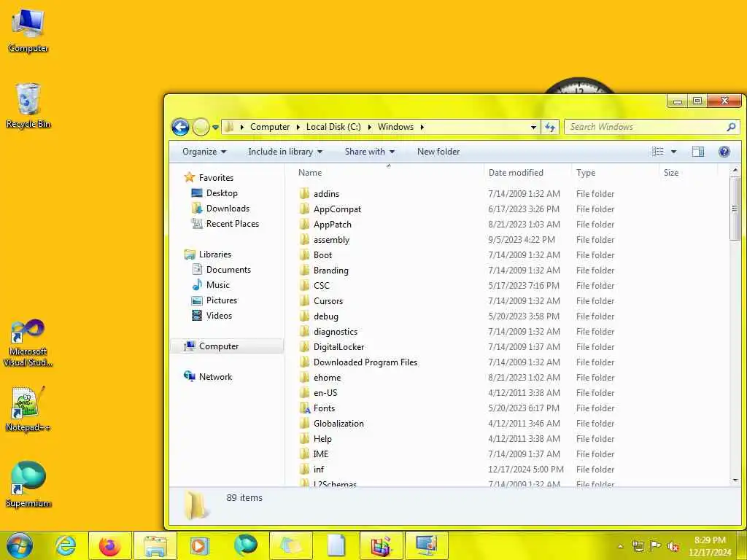Open the Supermium desktop shortcut
Screen dimensions: 747x560
28,484
